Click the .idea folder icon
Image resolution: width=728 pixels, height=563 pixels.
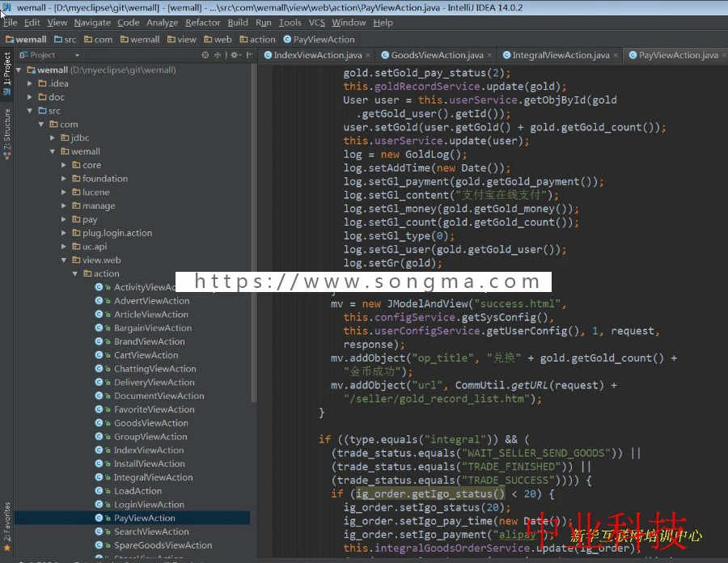pos(42,83)
